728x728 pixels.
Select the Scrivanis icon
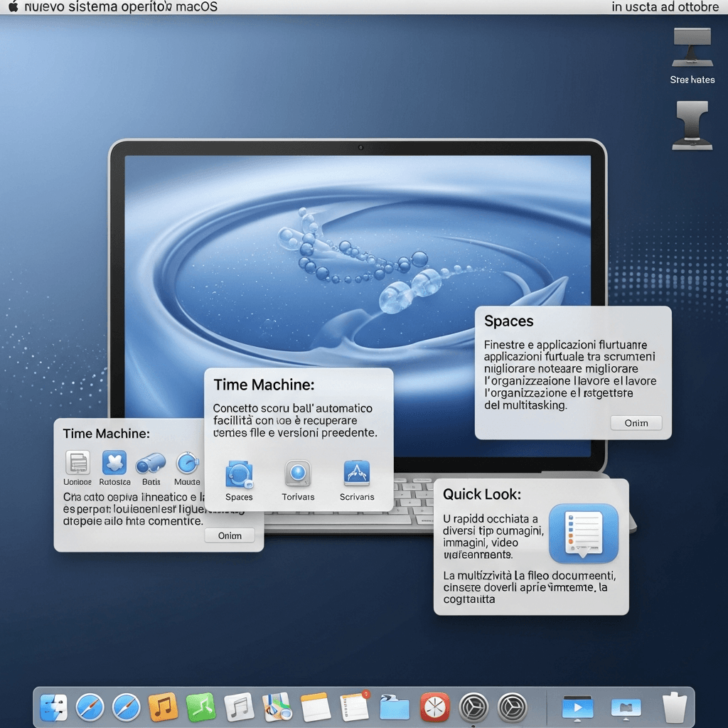357,474
